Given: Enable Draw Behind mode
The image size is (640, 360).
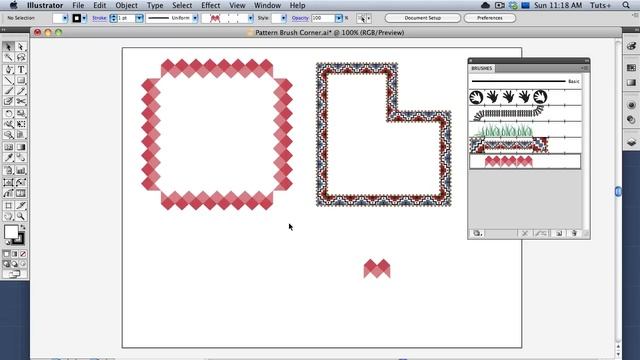Looking at the screenshot, I should pos(14,264).
